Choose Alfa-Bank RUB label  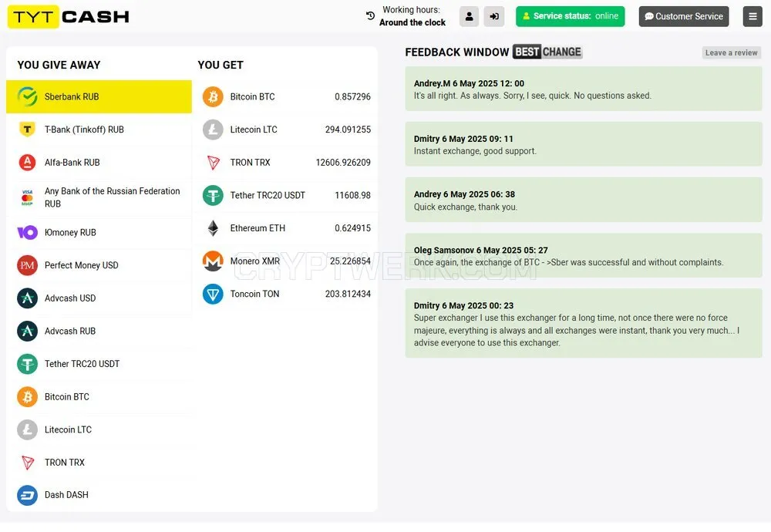[72, 162]
